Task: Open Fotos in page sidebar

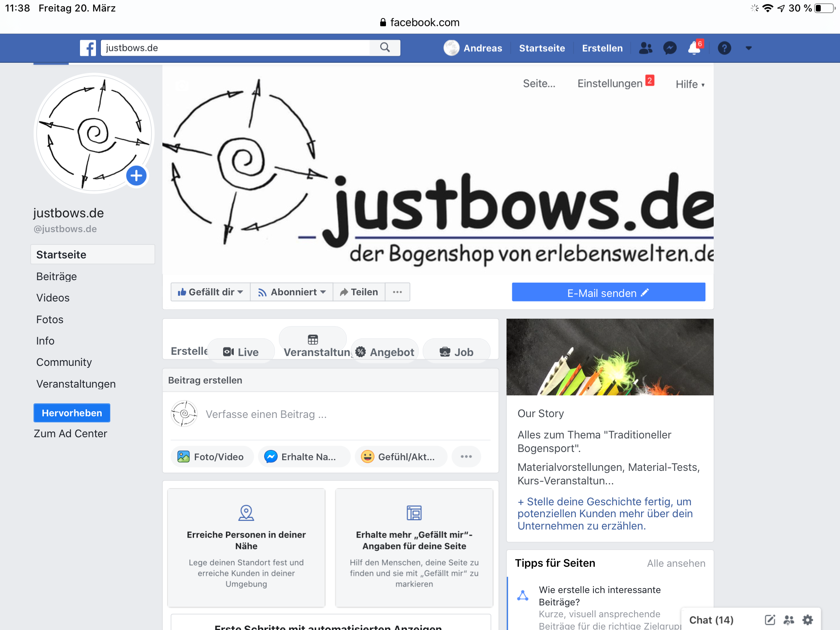Action: point(50,320)
